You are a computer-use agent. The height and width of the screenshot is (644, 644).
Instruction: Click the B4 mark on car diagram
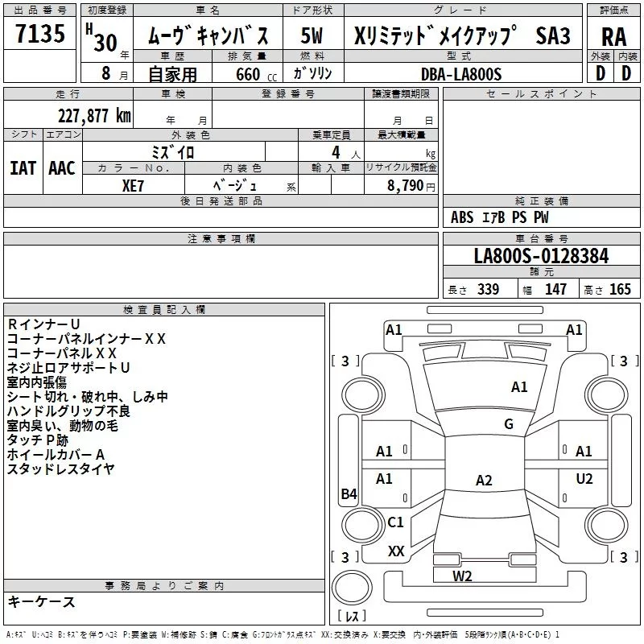(349, 493)
